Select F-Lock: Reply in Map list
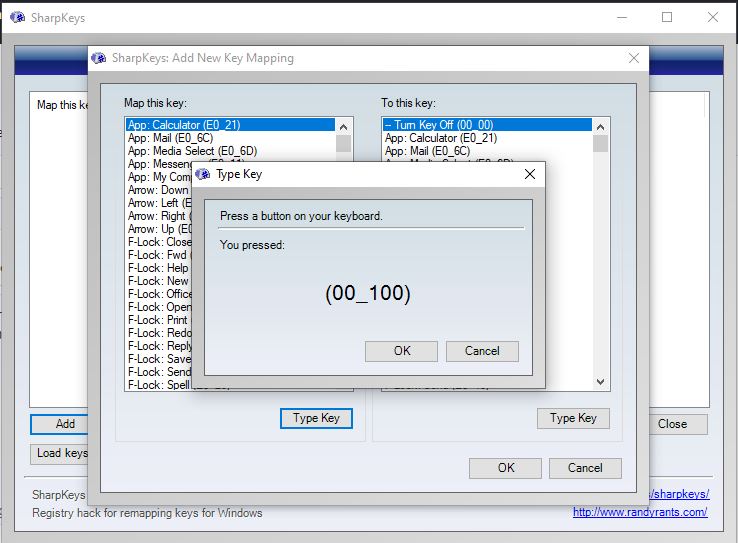The image size is (738, 543). pyautogui.click(x=159, y=346)
